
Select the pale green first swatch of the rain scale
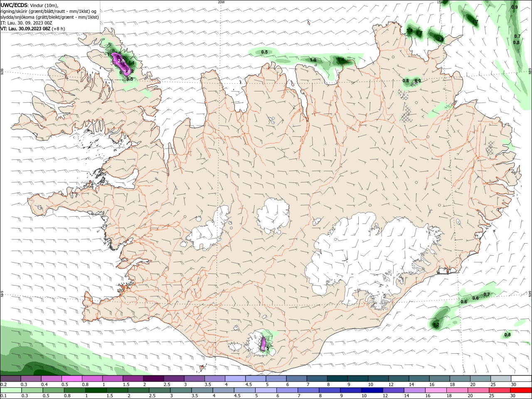coord(10,390)
